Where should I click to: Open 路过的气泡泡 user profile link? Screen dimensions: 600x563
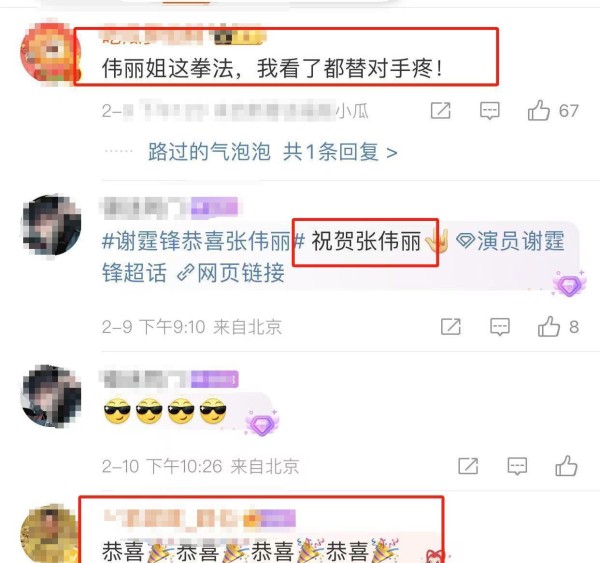point(209,152)
